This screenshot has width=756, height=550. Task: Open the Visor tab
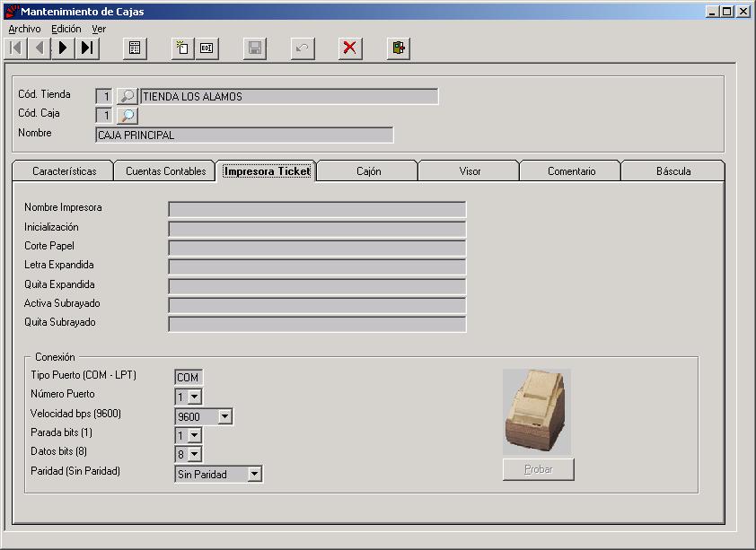tap(470, 171)
